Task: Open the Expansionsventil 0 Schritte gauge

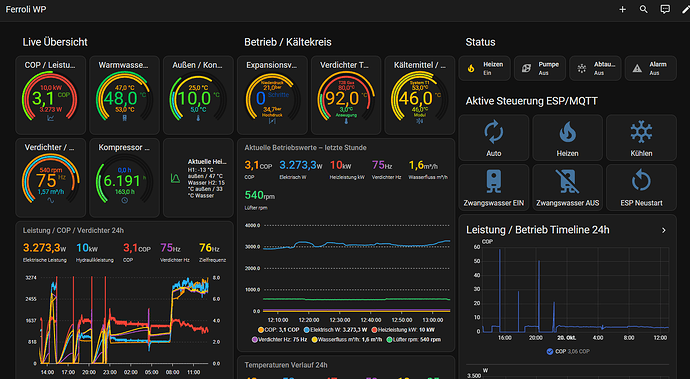Action: click(x=272, y=95)
